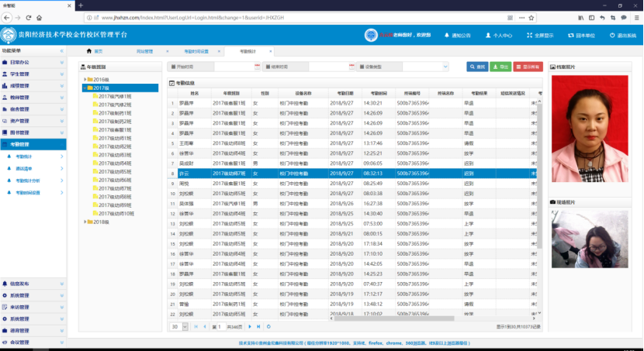This screenshot has width=644, height=351.
Task: Click the 来访管理 notepad icon
Action: (5, 307)
